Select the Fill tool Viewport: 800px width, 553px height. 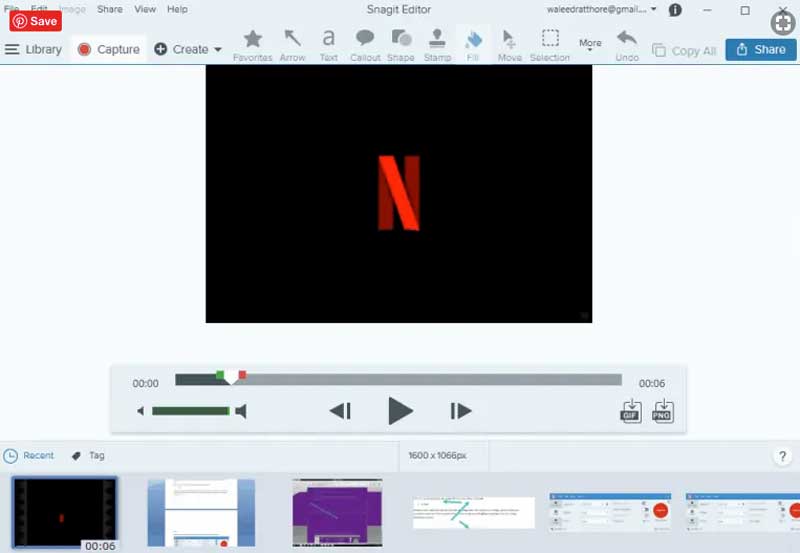(x=473, y=45)
